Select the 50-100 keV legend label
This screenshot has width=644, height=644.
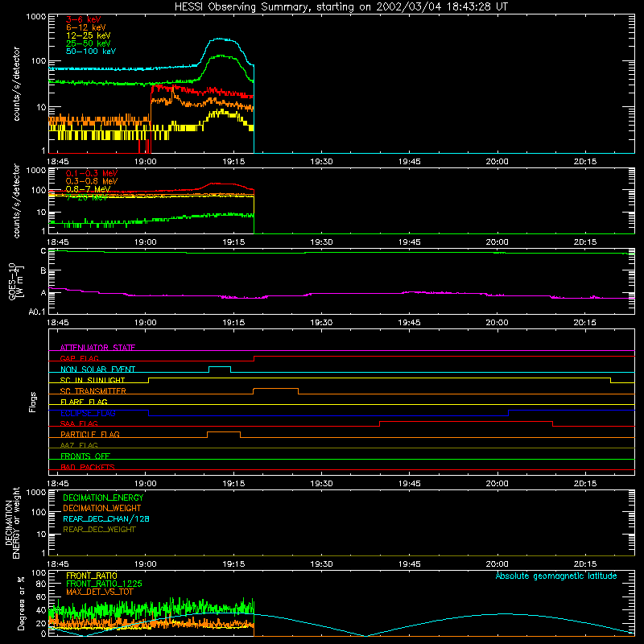point(90,52)
